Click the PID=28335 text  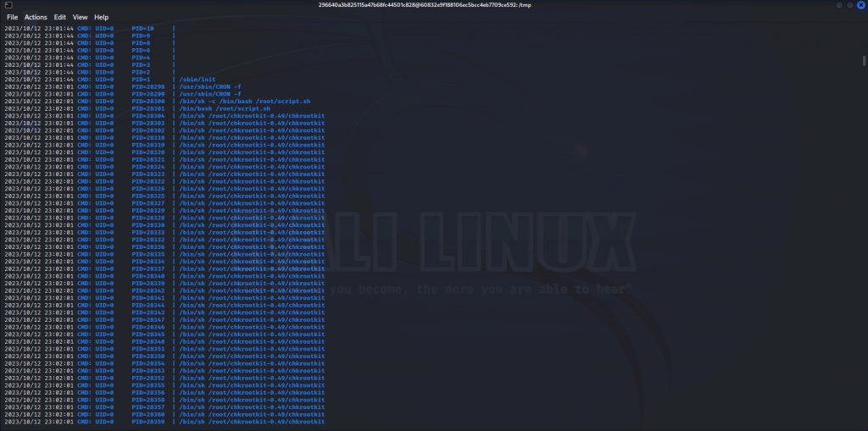coord(148,254)
